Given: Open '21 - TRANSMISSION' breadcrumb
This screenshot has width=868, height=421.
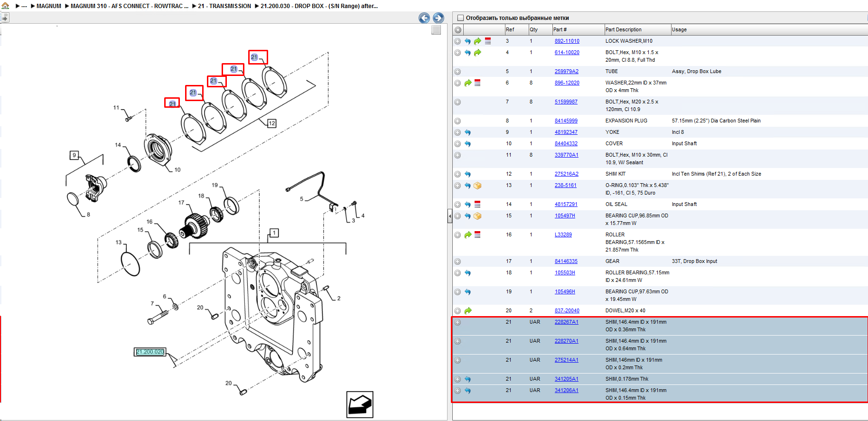Looking at the screenshot, I should pos(224,6).
